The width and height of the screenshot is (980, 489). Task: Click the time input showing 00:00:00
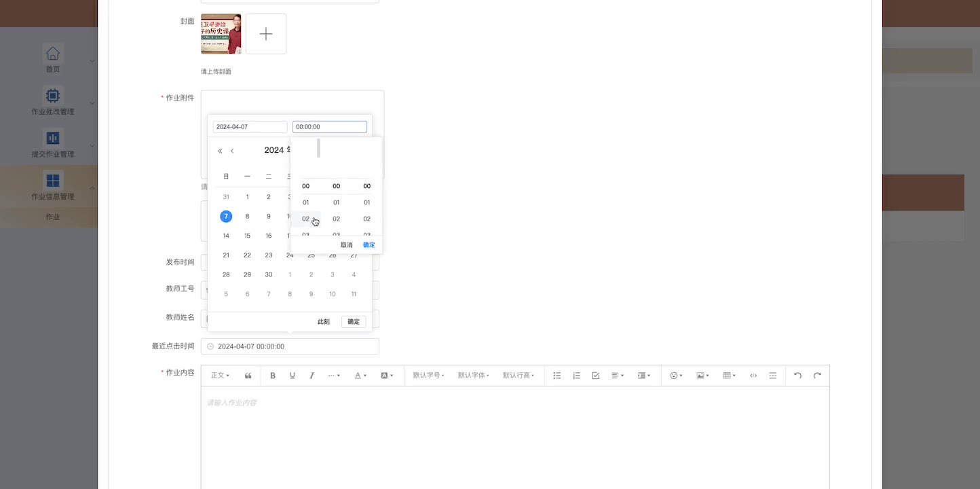click(330, 127)
